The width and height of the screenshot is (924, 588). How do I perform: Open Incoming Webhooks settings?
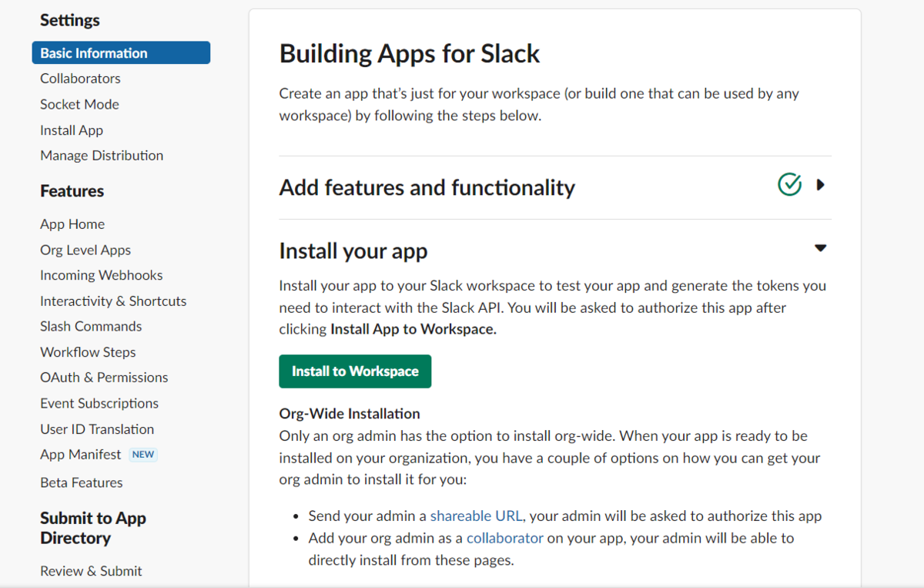point(101,275)
